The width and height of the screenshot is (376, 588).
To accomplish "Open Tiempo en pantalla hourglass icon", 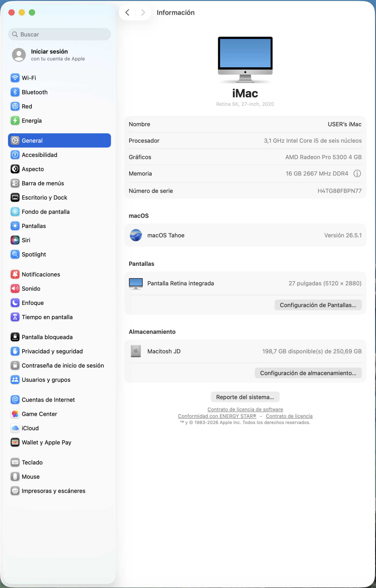I will [x=15, y=317].
